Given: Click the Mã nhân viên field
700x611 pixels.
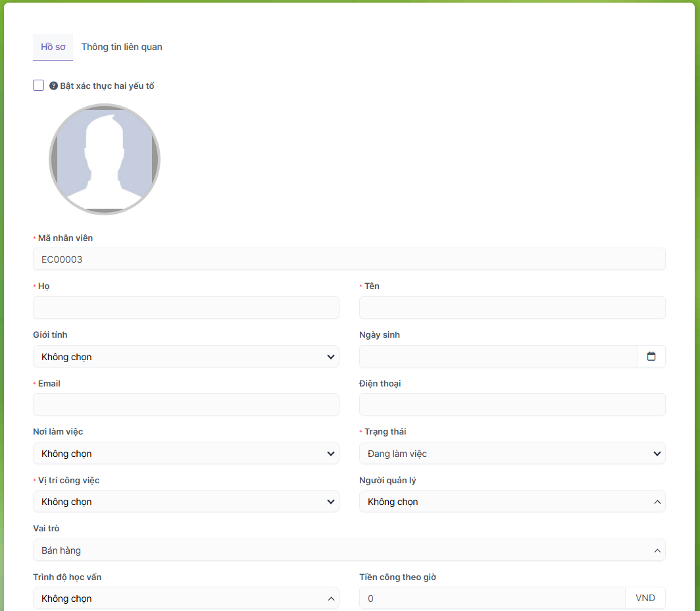Looking at the screenshot, I should (x=349, y=259).
